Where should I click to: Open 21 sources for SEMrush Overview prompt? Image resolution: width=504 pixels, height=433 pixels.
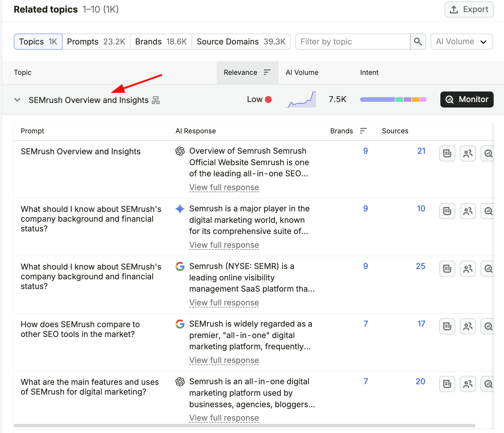[x=421, y=151]
